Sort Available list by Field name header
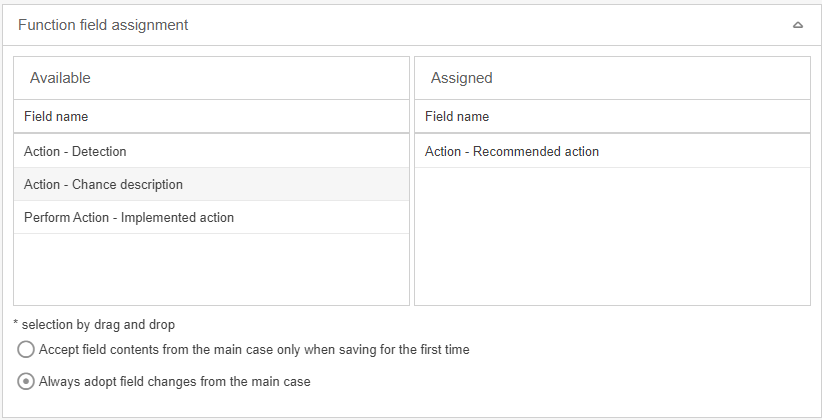Screen dimensions: 822x420 [56, 117]
